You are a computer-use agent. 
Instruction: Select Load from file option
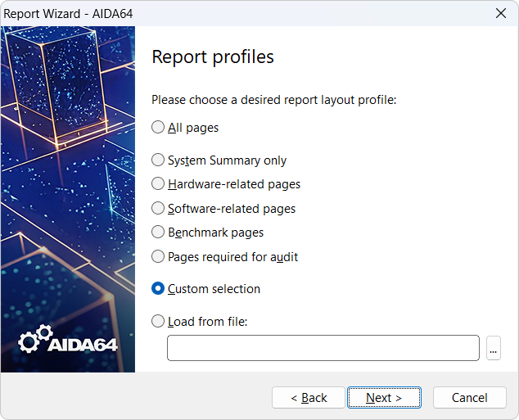point(158,322)
